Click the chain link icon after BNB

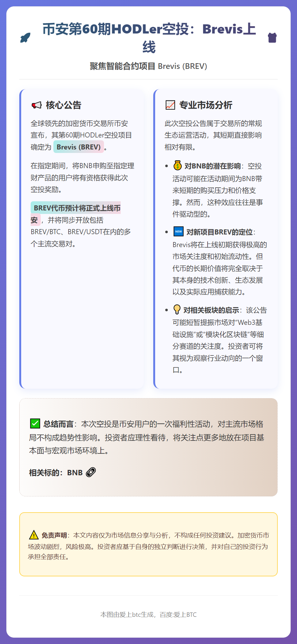[x=91, y=472]
